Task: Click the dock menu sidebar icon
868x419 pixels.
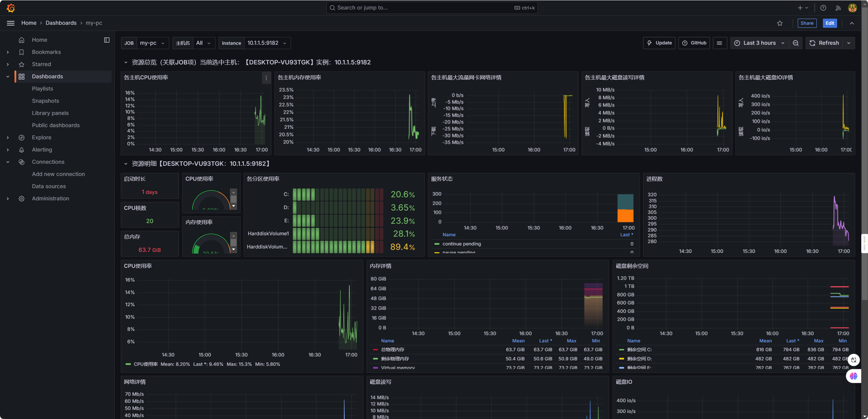Action: click(x=107, y=40)
